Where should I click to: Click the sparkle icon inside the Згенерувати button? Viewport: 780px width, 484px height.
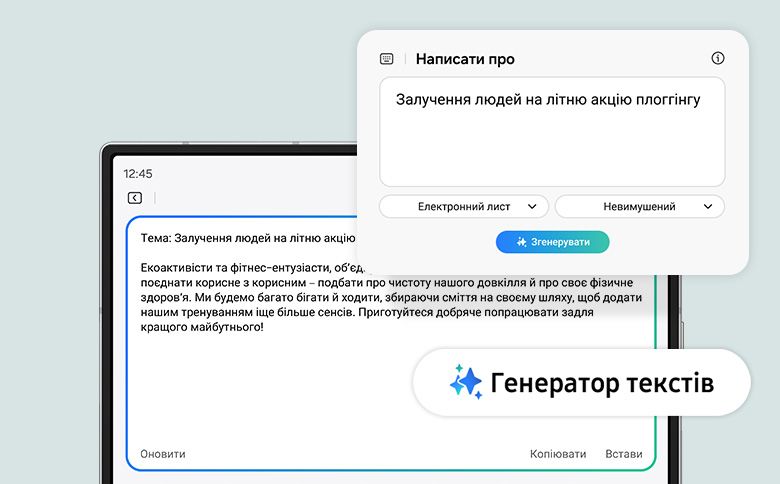(521, 242)
